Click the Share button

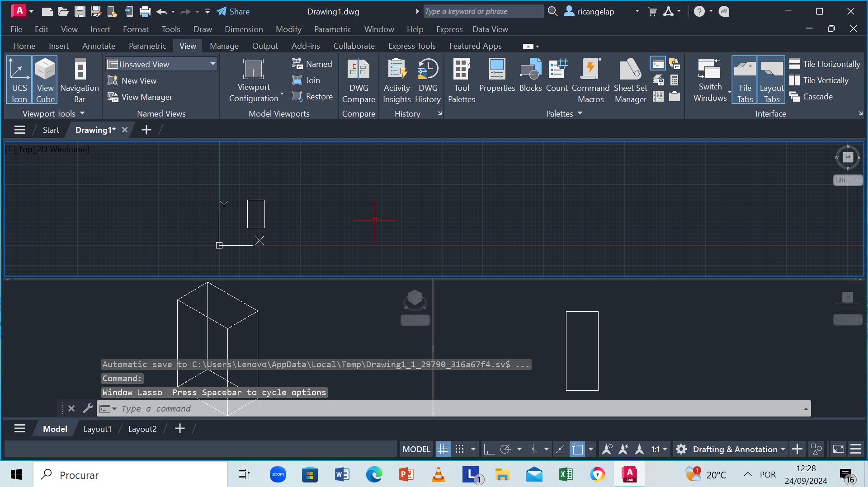pyautogui.click(x=233, y=11)
